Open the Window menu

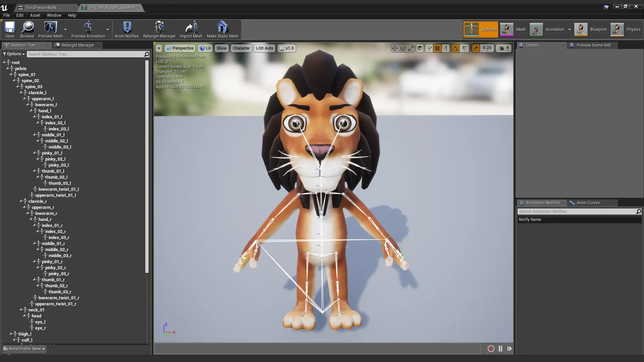point(54,15)
